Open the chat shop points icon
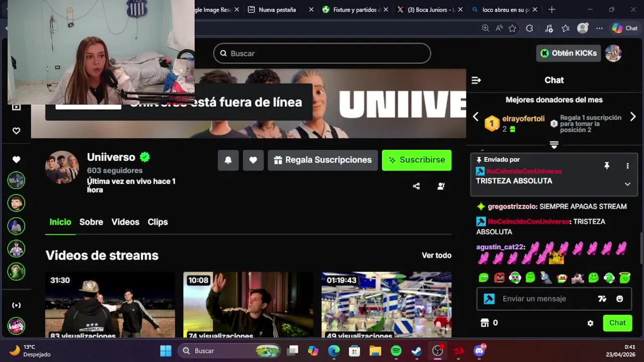Screen dimensions: 644x362 [485, 323]
